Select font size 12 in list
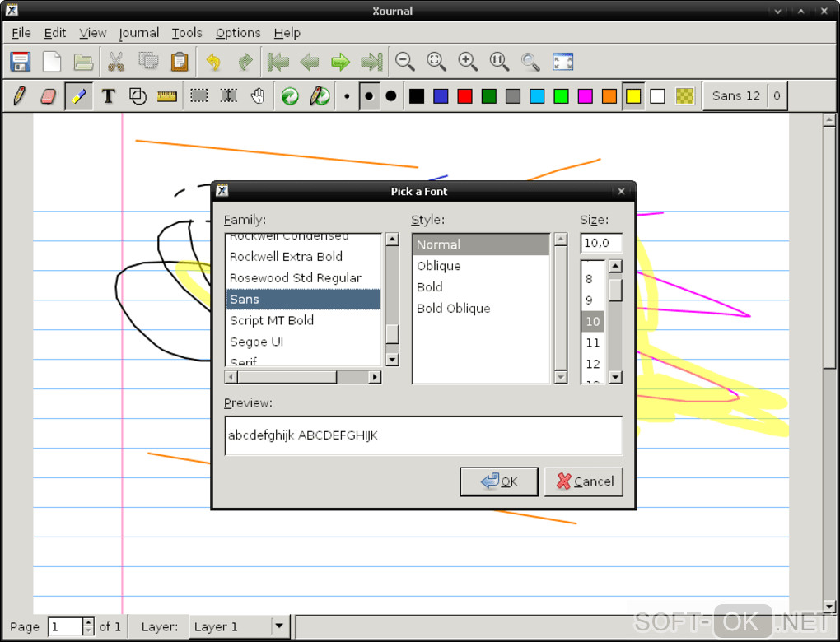 [592, 364]
